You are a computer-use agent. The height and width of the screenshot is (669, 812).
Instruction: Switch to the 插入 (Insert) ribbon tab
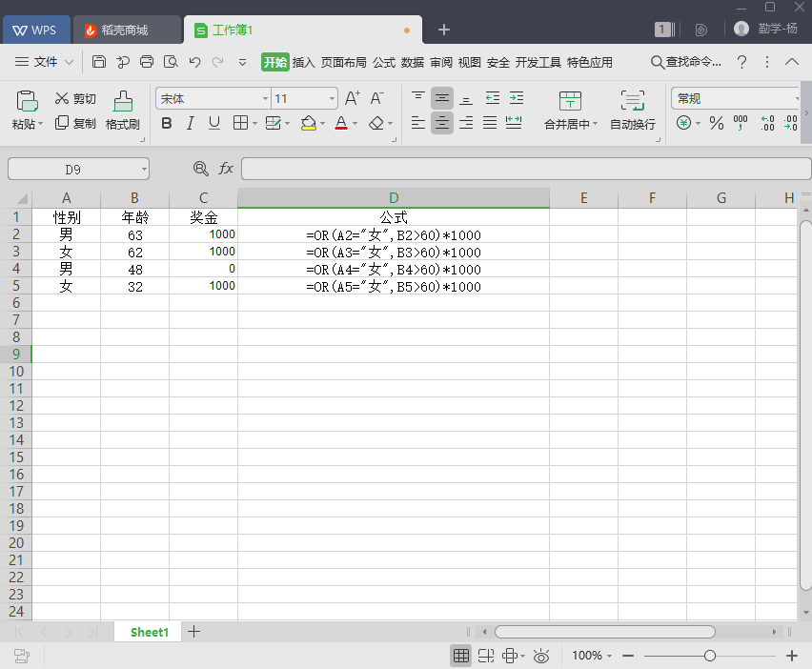(303, 62)
